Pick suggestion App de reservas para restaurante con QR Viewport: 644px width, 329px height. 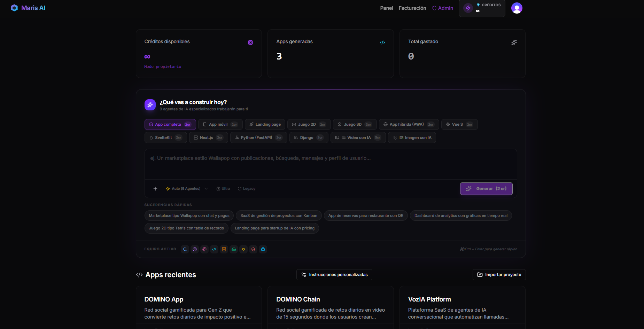pyautogui.click(x=366, y=216)
